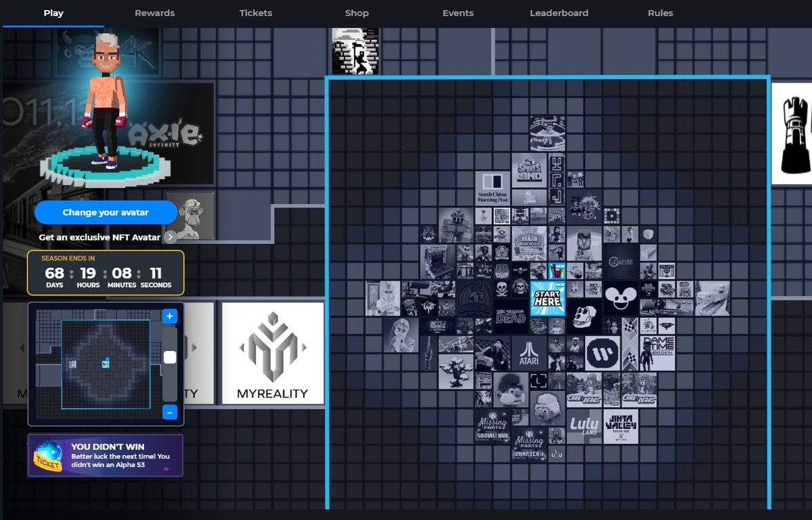Open the arcade machine tile
This screenshot has height=520, width=812.
click(438, 261)
